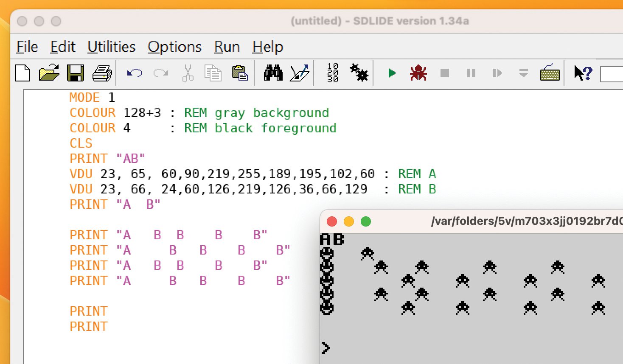Copy selection with the copy icon
The height and width of the screenshot is (364, 623).
click(x=213, y=73)
